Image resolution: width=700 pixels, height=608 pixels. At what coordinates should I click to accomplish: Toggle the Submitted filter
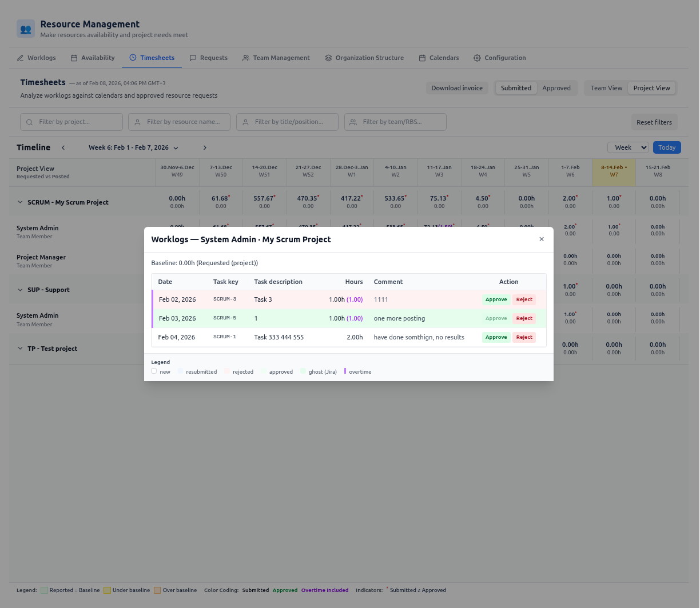click(515, 87)
